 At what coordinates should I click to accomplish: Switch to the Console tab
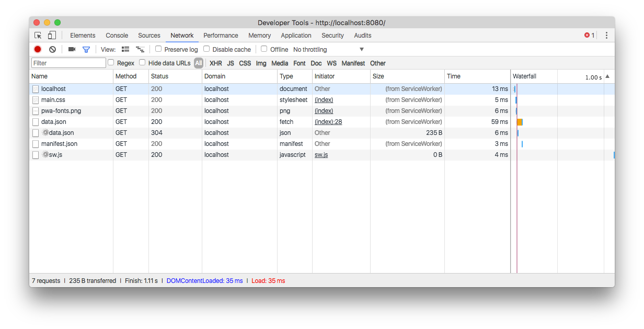click(x=117, y=36)
